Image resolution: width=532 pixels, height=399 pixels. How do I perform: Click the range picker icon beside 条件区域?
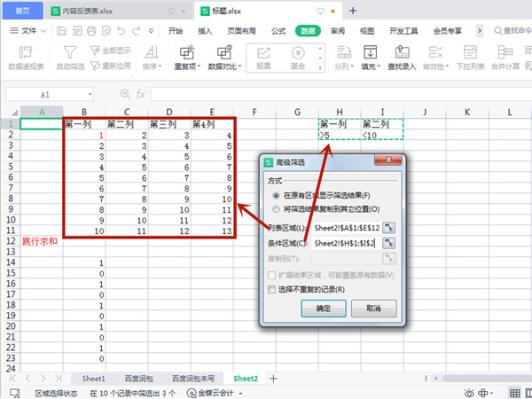(x=388, y=243)
